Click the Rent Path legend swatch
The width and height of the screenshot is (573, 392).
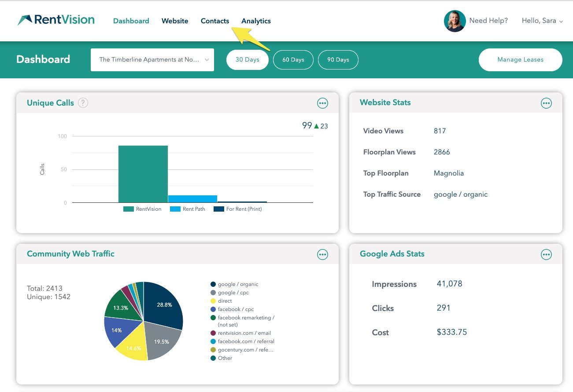tap(175, 209)
